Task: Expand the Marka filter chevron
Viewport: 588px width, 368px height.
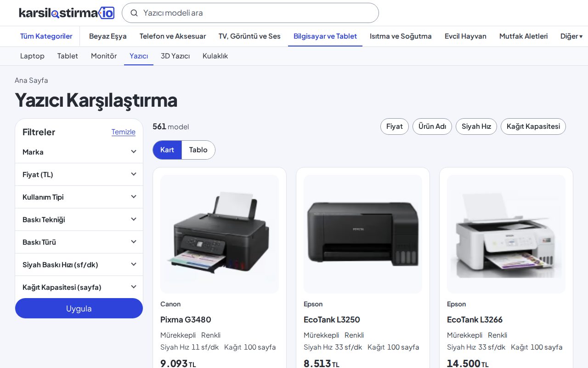Action: tap(134, 151)
